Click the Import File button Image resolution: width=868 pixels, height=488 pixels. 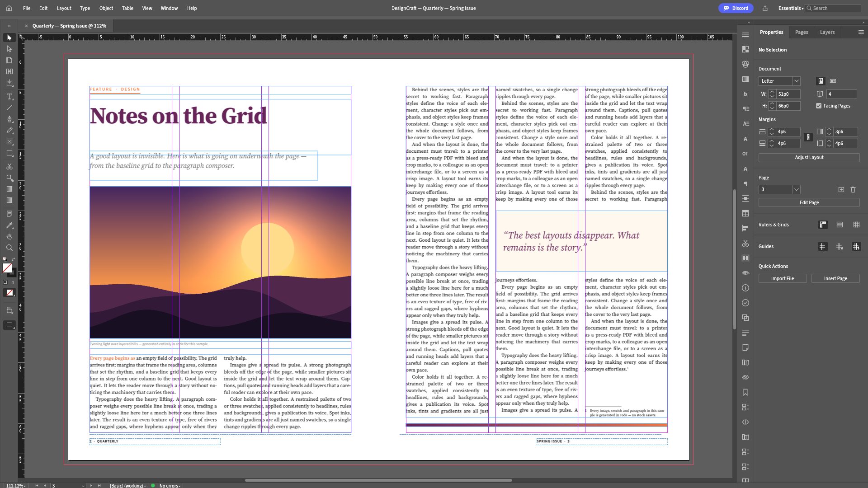click(783, 278)
